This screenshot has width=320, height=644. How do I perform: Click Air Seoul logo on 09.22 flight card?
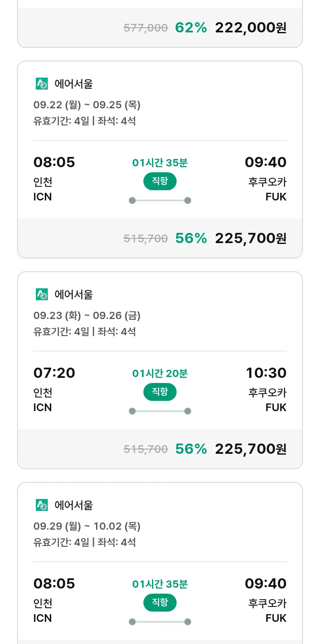pos(42,84)
